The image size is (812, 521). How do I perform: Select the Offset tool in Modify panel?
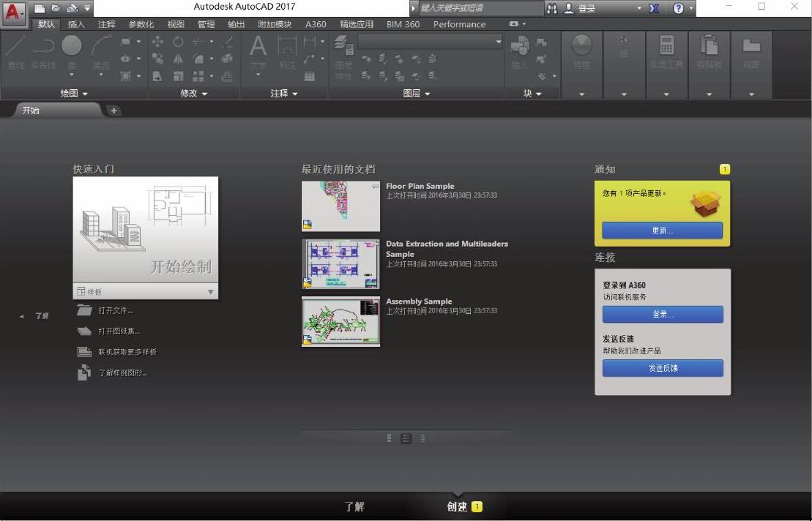[227, 77]
